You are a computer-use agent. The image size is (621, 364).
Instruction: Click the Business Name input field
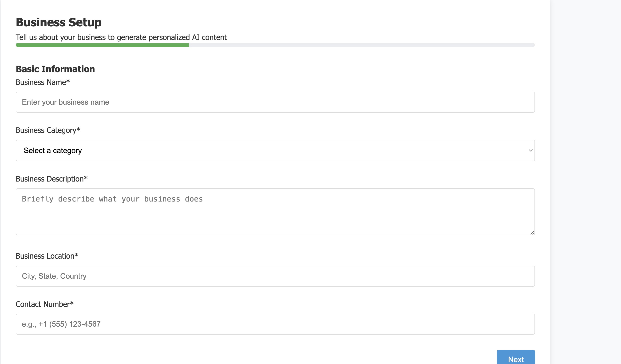tap(275, 102)
